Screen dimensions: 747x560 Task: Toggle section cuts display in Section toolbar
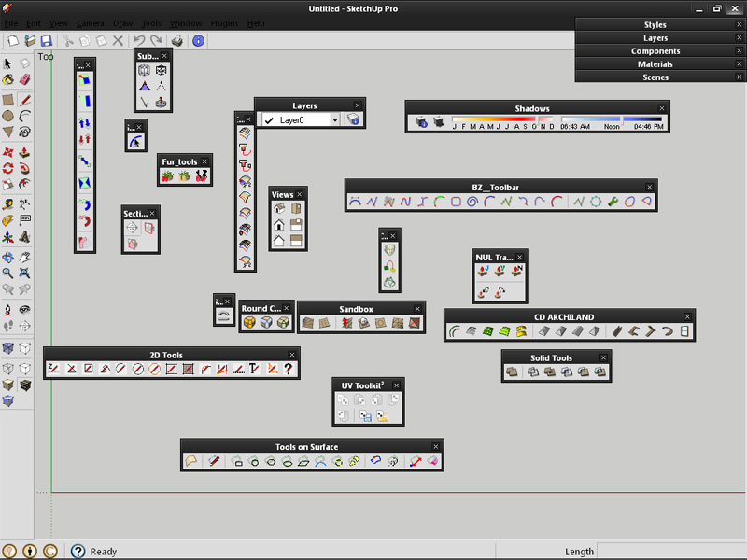tap(132, 244)
